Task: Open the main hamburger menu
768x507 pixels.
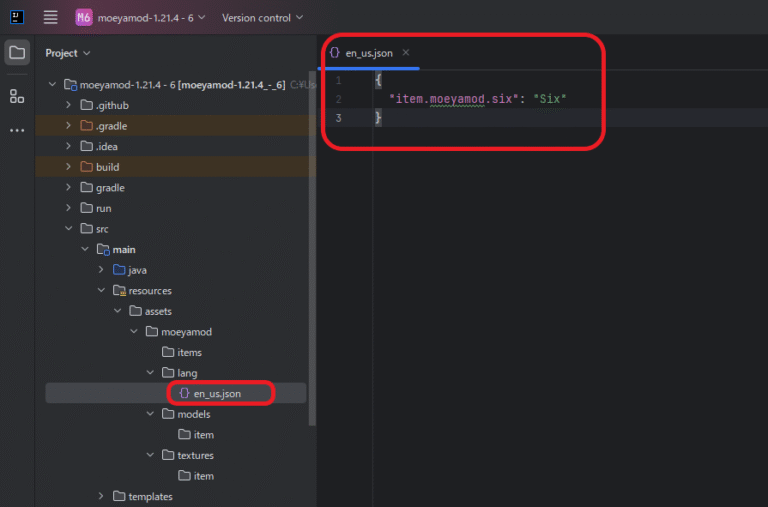Action: pos(50,18)
